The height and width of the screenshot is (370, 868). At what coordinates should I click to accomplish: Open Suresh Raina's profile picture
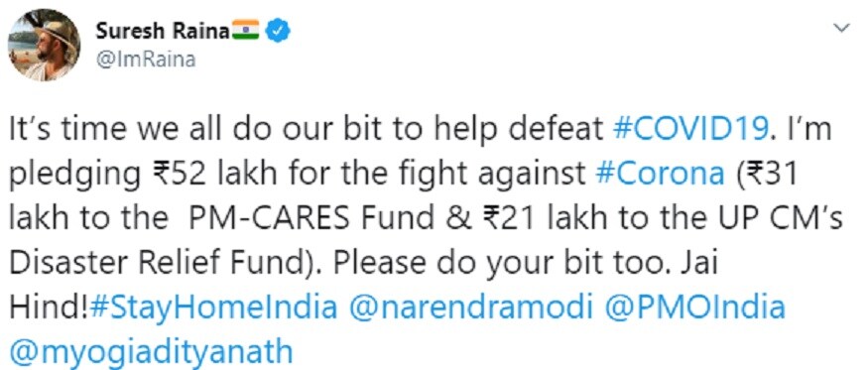point(44,46)
